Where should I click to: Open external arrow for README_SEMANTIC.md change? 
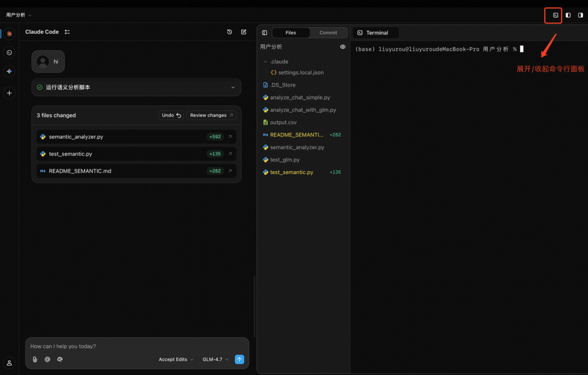point(230,171)
